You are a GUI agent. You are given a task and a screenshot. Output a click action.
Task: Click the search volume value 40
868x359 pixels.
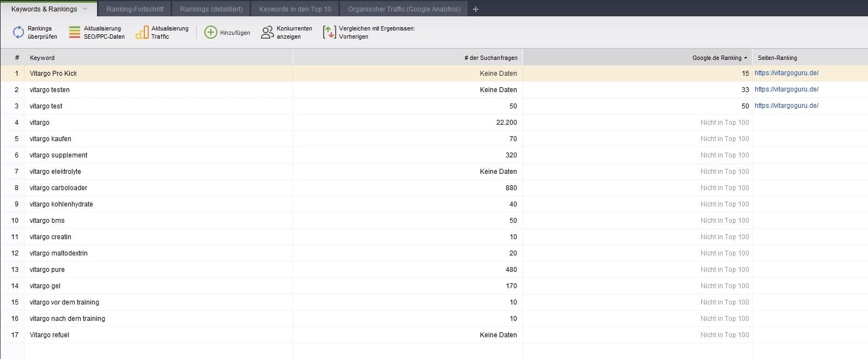[x=513, y=204]
